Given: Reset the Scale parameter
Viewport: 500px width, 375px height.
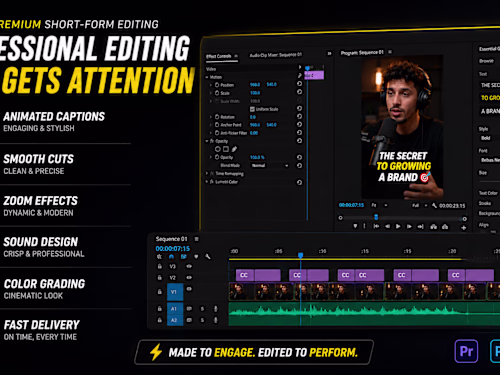Looking at the screenshot, I should [x=299, y=92].
